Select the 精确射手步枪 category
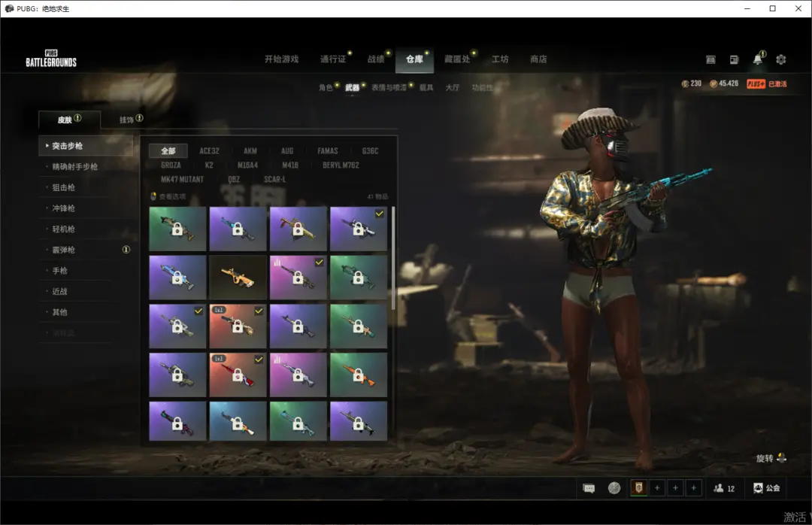This screenshot has width=812, height=525. click(75, 167)
